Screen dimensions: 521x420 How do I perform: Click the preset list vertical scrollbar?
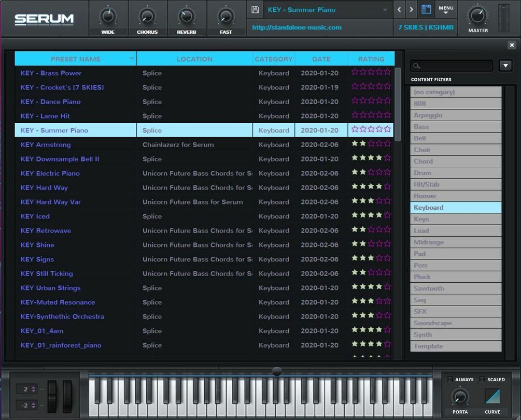(398, 104)
